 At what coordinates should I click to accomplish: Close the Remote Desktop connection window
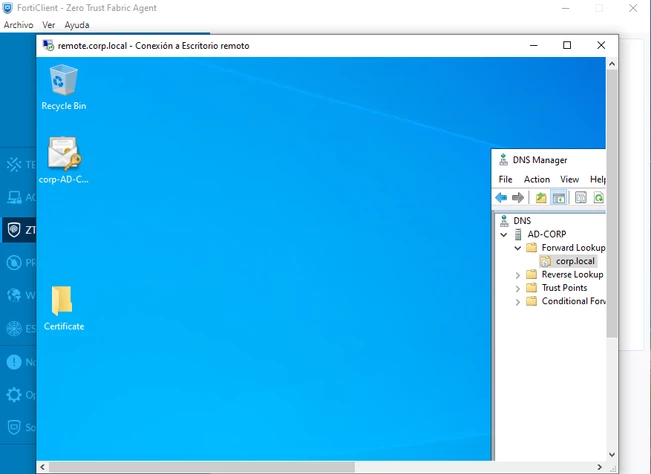[601, 45]
